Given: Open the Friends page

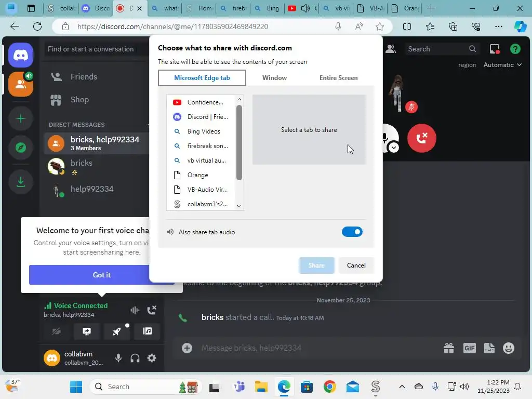Looking at the screenshot, I should [x=96, y=77].
